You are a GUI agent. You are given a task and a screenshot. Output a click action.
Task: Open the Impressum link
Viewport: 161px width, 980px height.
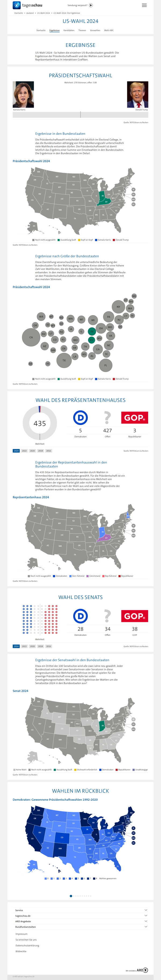[x=21, y=934]
